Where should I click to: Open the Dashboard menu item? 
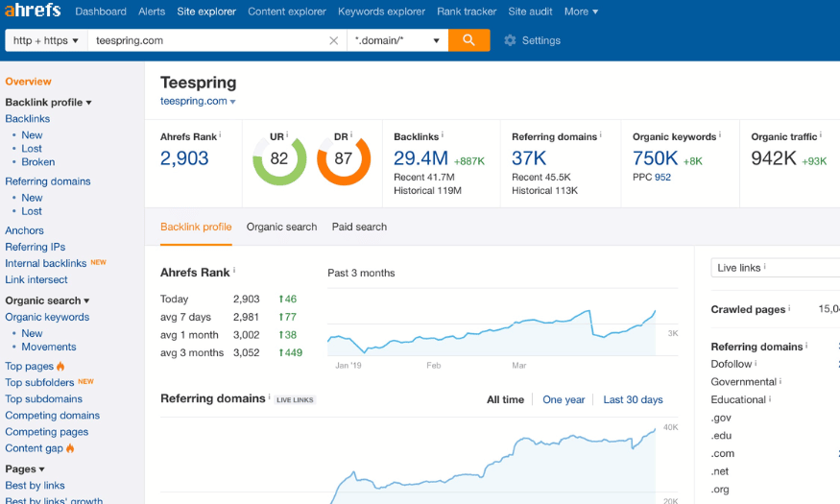101,12
